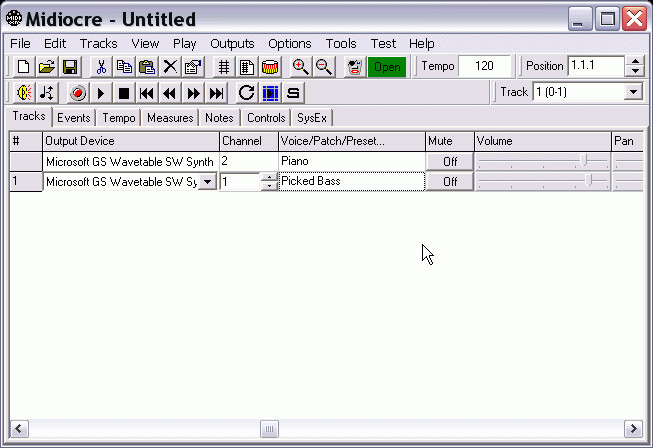Image resolution: width=653 pixels, height=448 pixels.
Task: Zoom in with magnifier plus icon
Action: pos(301,67)
